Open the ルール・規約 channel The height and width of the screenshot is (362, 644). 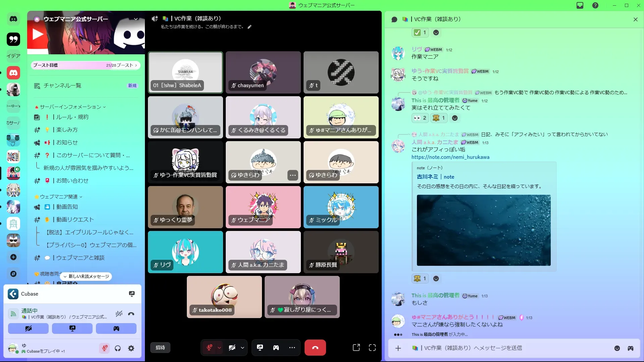pos(72,117)
